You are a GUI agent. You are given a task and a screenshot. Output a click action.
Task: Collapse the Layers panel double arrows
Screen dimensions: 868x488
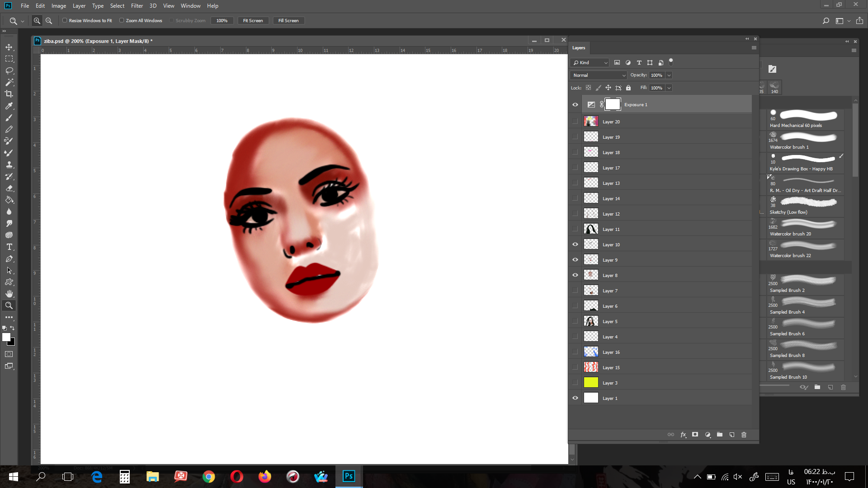(747, 39)
